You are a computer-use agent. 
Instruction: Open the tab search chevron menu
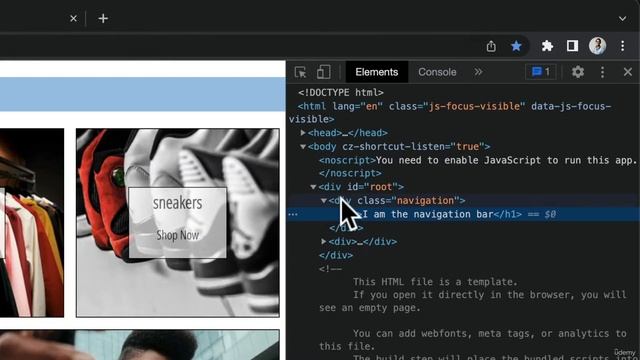coord(622,18)
